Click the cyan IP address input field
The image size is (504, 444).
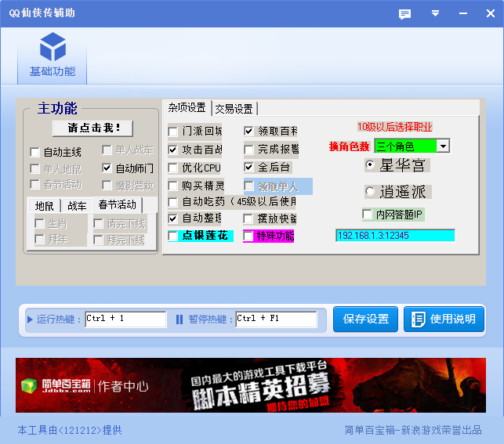(x=394, y=235)
